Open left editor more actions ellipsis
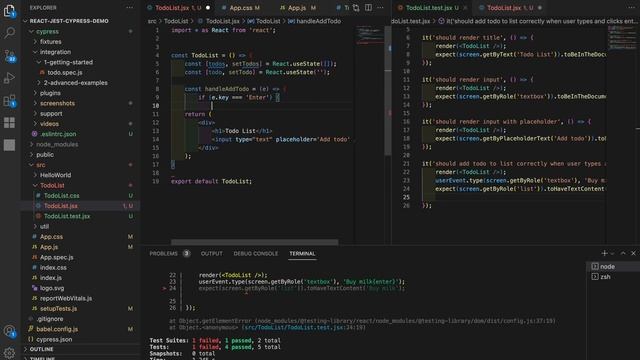This screenshot has height=360, width=640. (x=380, y=8)
